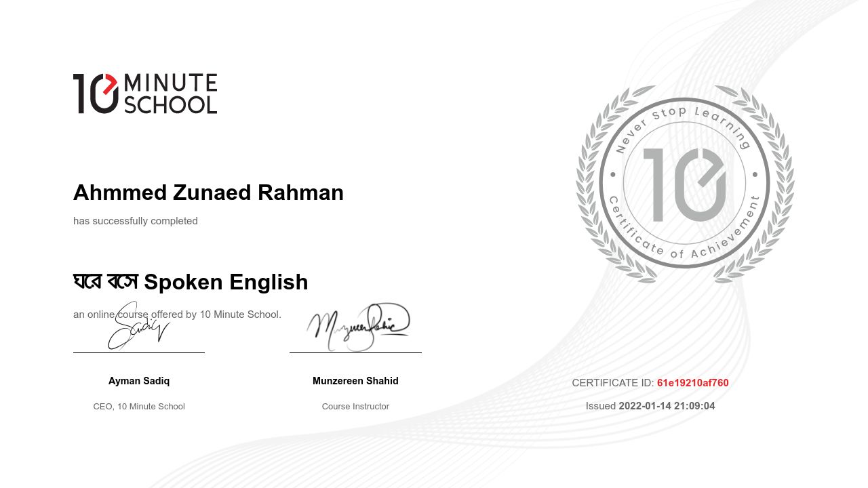This screenshot has width=868, height=488.
Task: Click the 'Course Instructor' label
Action: pyautogui.click(x=355, y=407)
